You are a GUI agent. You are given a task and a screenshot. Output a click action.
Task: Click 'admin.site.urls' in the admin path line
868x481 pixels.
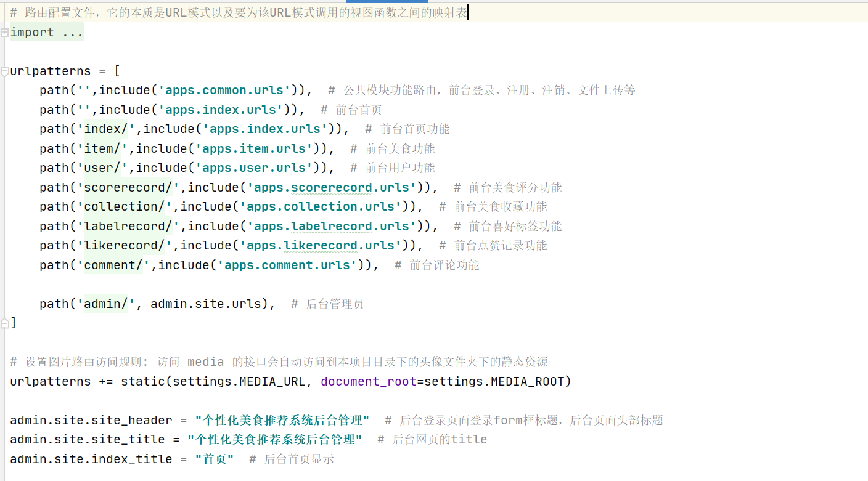pos(206,304)
